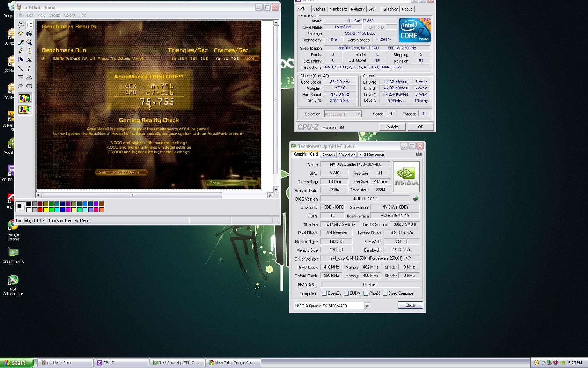The width and height of the screenshot is (588, 368).
Task: Switch to the Sensors tab in GPU-Z
Action: 328,155
